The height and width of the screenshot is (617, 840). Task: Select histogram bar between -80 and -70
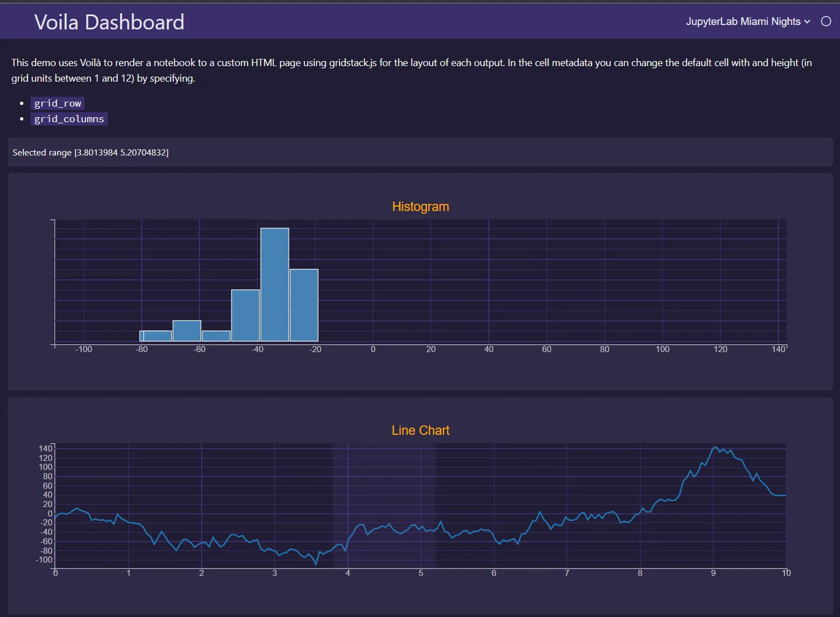coord(156,336)
